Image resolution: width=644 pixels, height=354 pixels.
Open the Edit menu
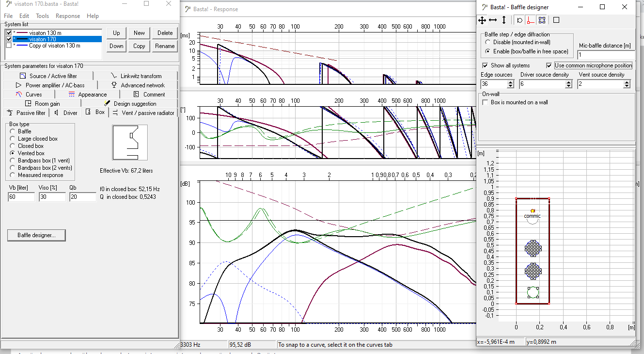click(x=24, y=16)
